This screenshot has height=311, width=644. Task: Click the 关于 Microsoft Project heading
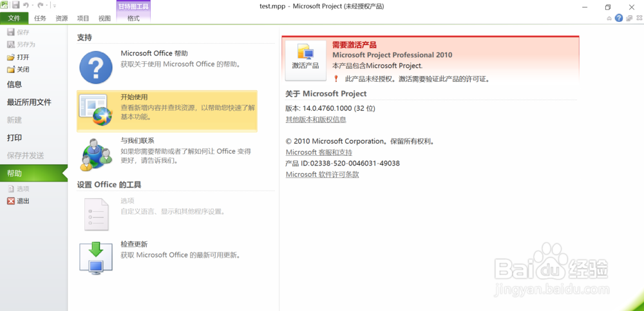tap(326, 93)
